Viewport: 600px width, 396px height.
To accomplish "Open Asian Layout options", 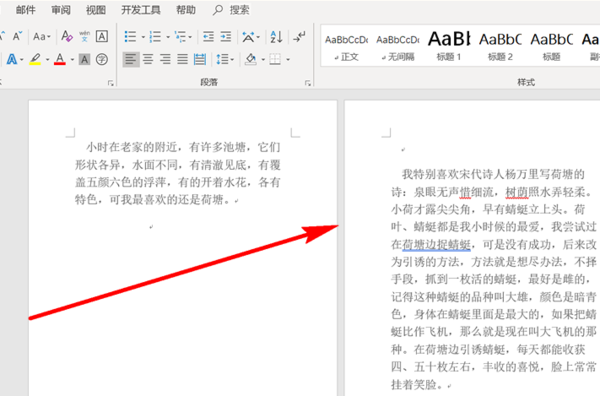I will [251, 37].
